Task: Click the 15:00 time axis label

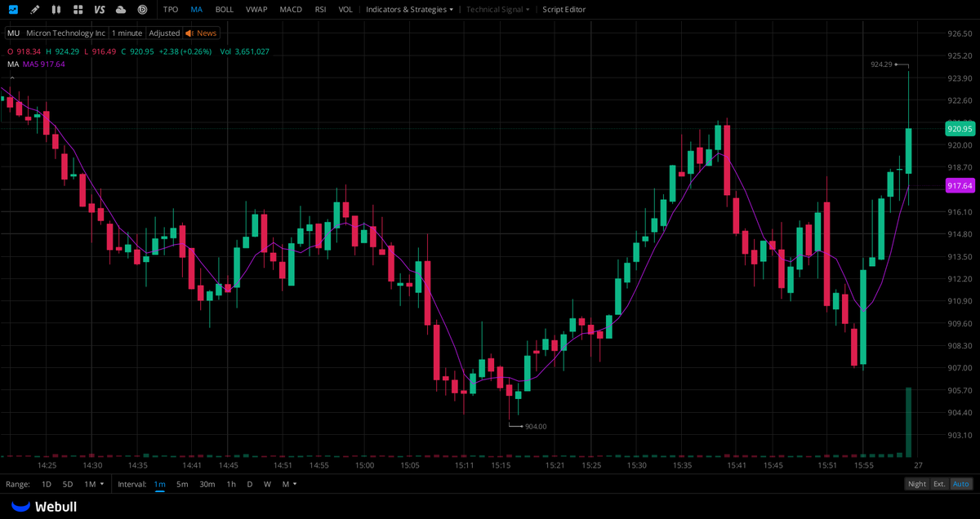Action: point(364,465)
